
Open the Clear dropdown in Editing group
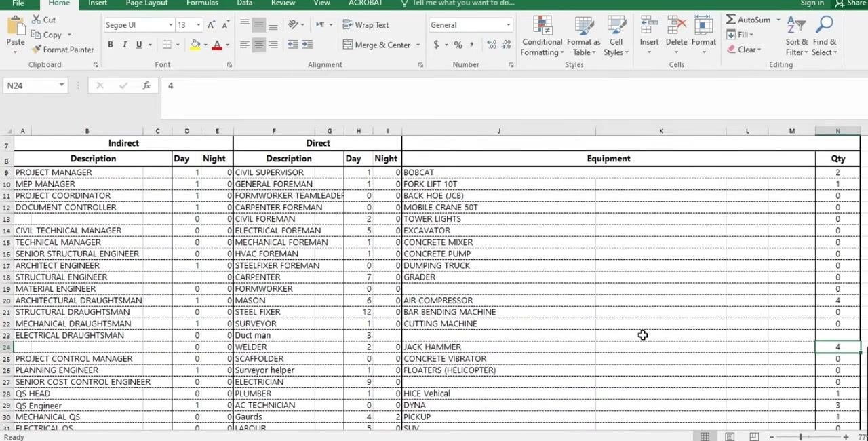pos(744,50)
